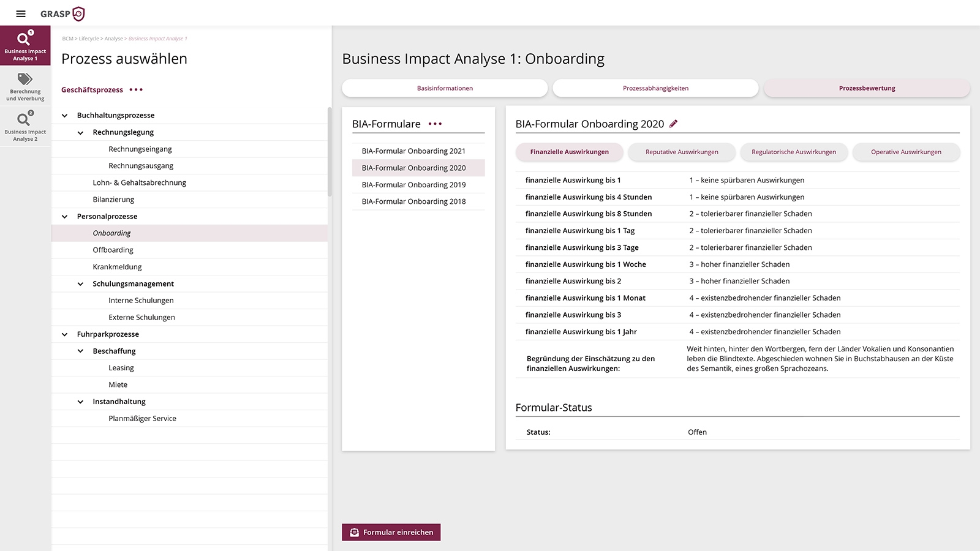
Task: Collapse the Schulungsmanagement subtree
Action: (80, 283)
